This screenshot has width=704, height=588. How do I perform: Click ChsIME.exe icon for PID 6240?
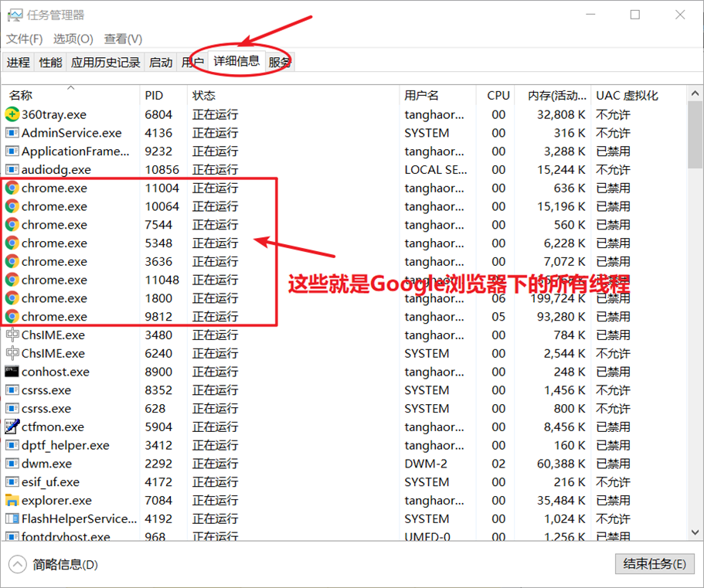point(12,353)
